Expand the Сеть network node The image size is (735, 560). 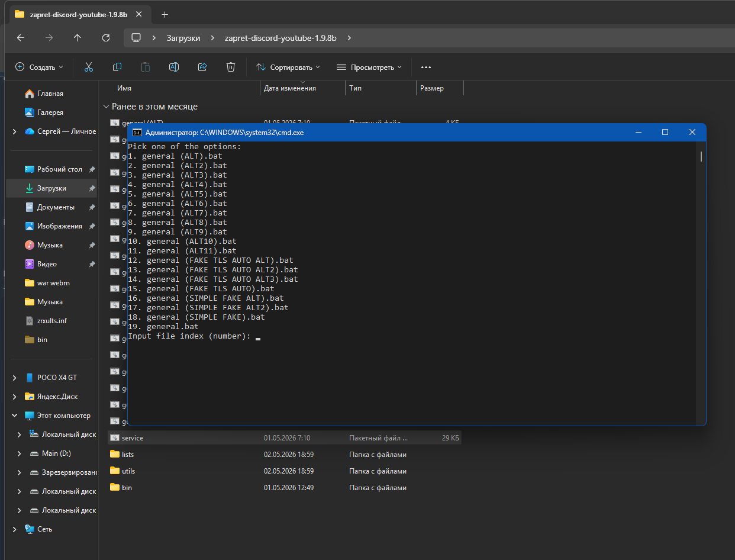point(14,529)
